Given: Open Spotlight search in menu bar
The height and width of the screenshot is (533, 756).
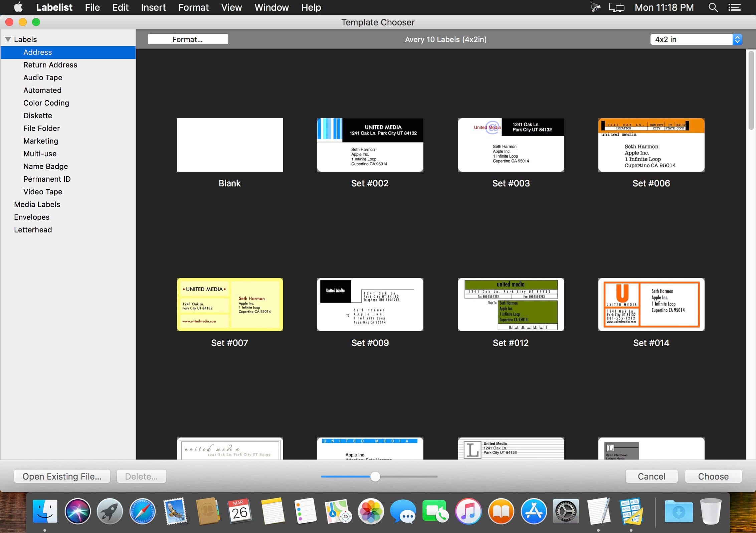Looking at the screenshot, I should tap(713, 7).
